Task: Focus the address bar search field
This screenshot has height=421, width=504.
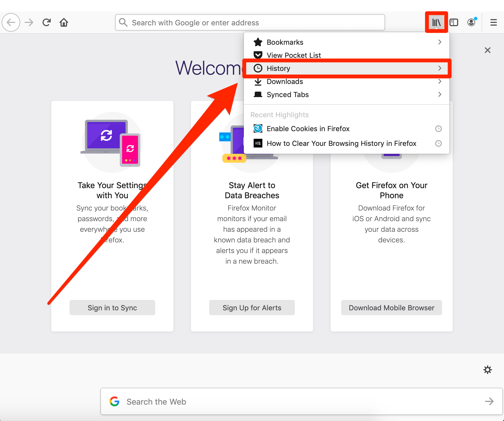Action: [x=250, y=22]
